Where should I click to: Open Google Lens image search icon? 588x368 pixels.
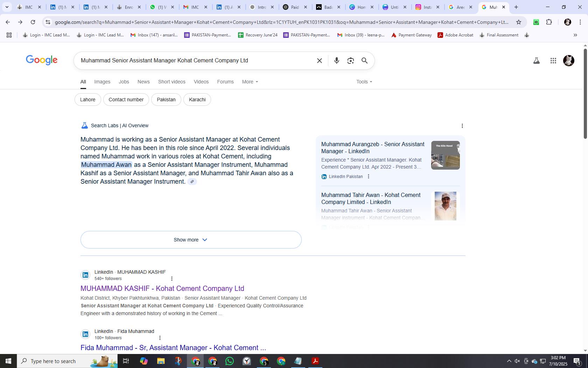[x=350, y=61]
